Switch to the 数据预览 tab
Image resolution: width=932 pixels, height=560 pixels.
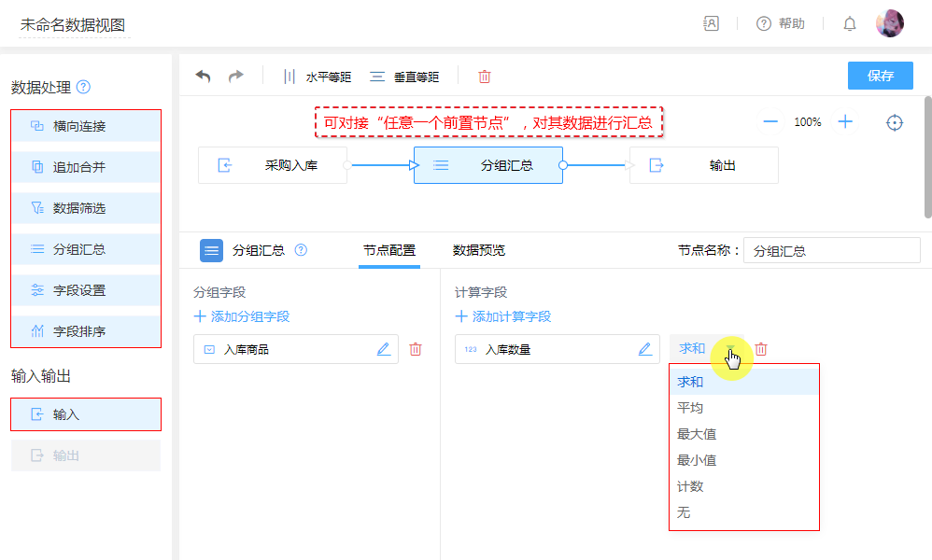pyautogui.click(x=479, y=250)
